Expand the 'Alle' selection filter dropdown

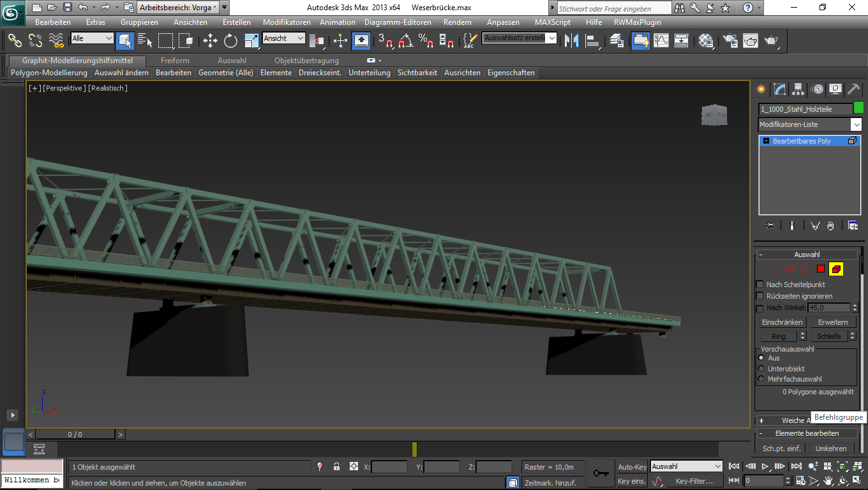[x=108, y=38]
